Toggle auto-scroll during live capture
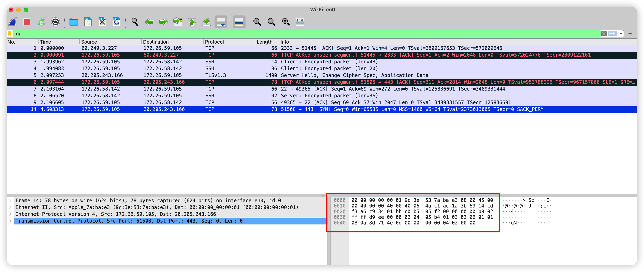The image size is (644, 272). (x=221, y=22)
